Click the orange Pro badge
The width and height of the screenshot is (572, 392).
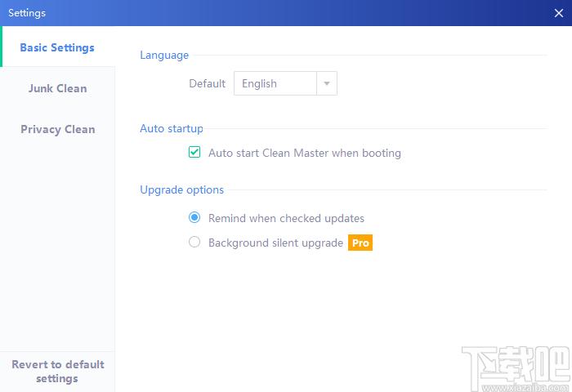[x=360, y=243]
